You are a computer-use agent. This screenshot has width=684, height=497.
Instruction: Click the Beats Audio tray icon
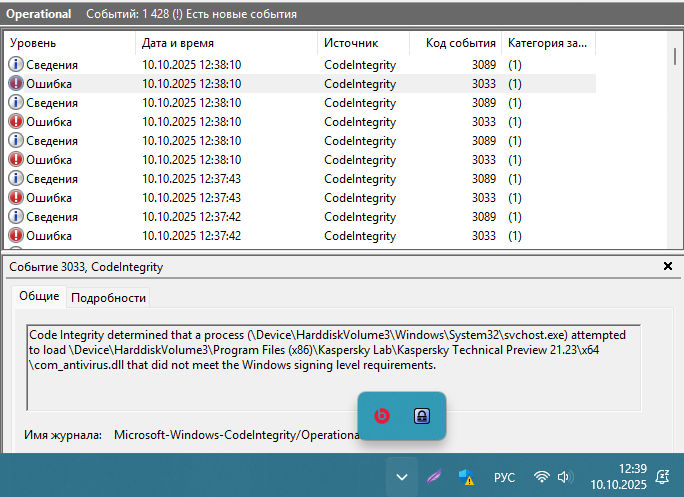381,416
